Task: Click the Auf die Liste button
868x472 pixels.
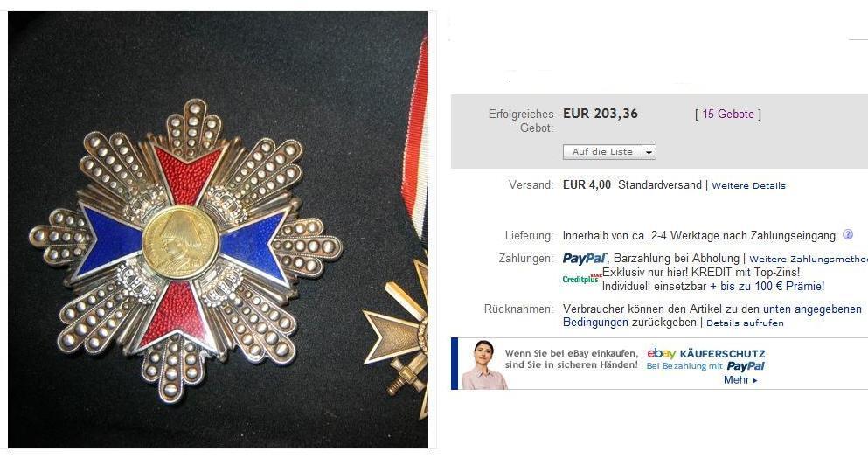Action: [602, 152]
